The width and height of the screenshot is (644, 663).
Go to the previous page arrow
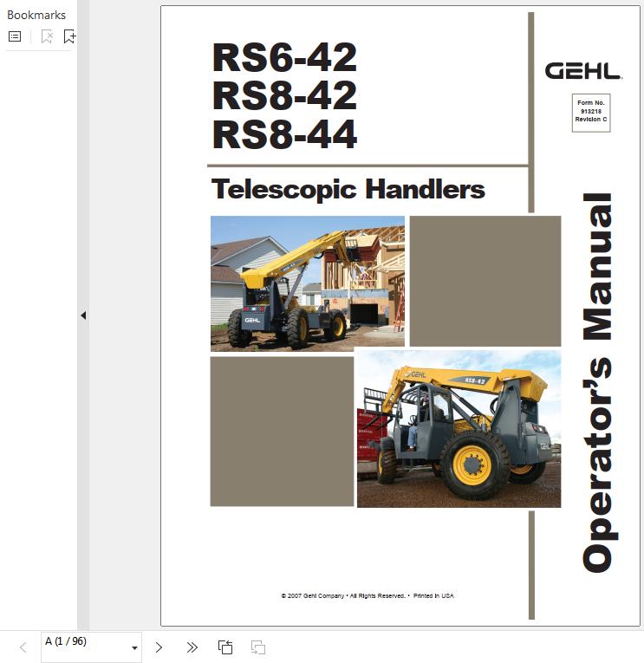(x=23, y=647)
